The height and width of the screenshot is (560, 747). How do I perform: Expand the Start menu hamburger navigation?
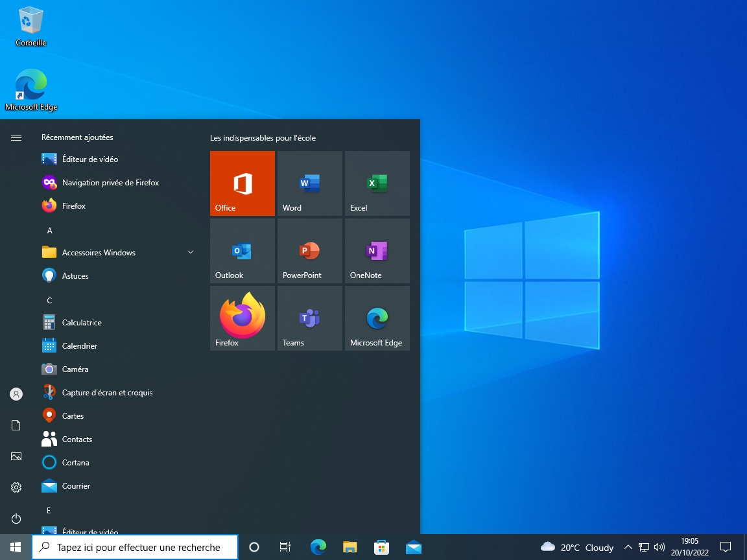click(x=16, y=137)
